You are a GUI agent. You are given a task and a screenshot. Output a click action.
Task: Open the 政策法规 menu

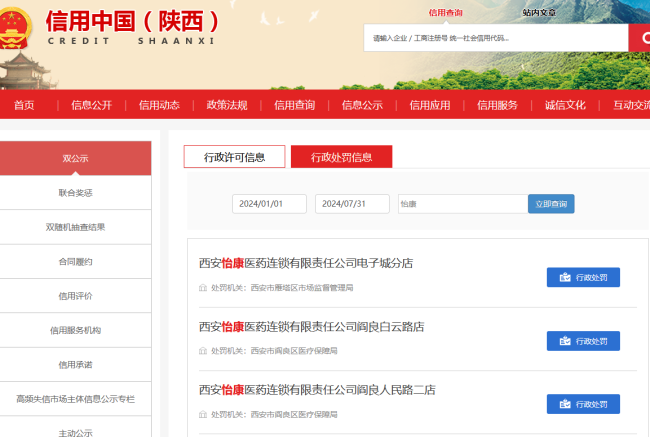click(x=227, y=105)
